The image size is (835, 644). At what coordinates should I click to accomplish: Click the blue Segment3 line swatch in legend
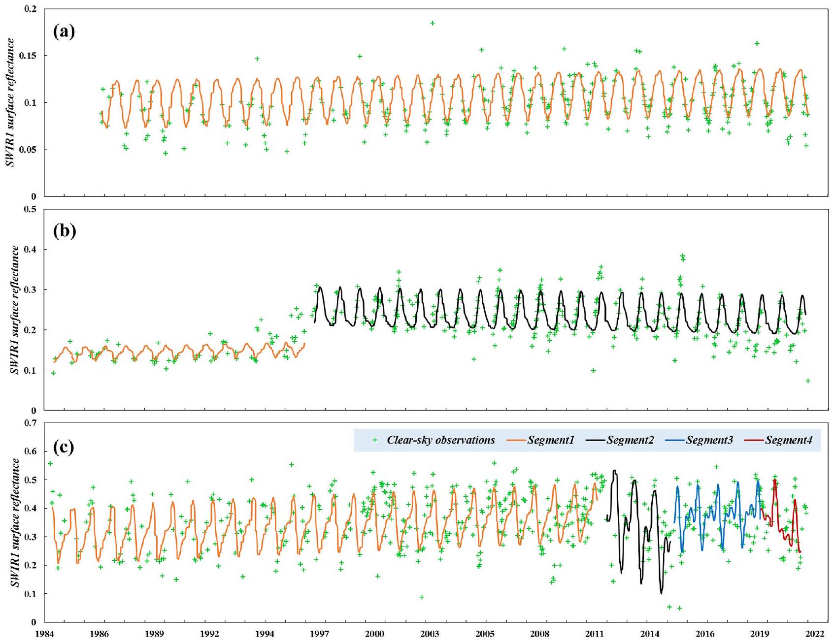(x=675, y=440)
